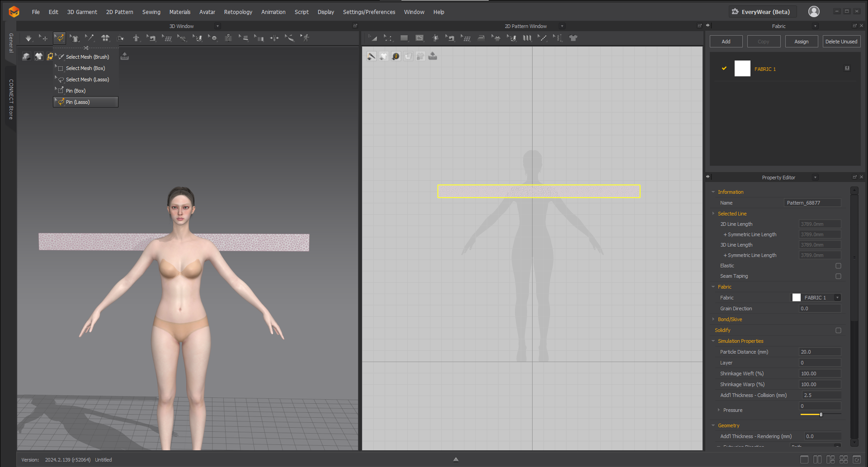868x467 pixels.
Task: Expand the Bond/Skive section
Action: coord(713,319)
